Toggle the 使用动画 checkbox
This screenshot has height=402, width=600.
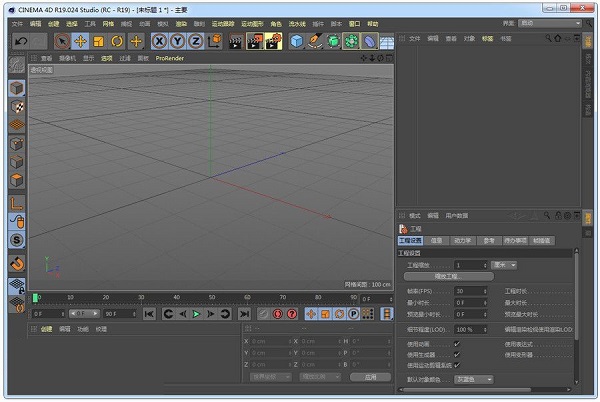click(x=457, y=342)
